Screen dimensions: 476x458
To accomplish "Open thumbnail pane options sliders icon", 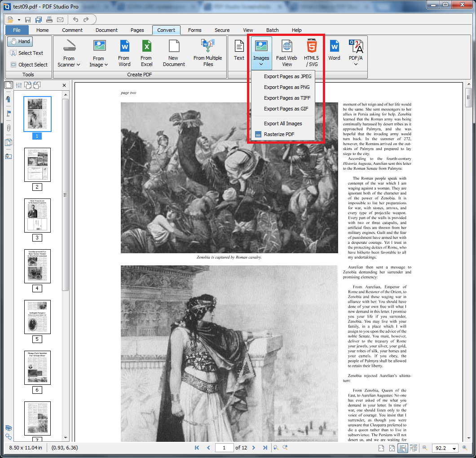I will [x=19, y=85].
